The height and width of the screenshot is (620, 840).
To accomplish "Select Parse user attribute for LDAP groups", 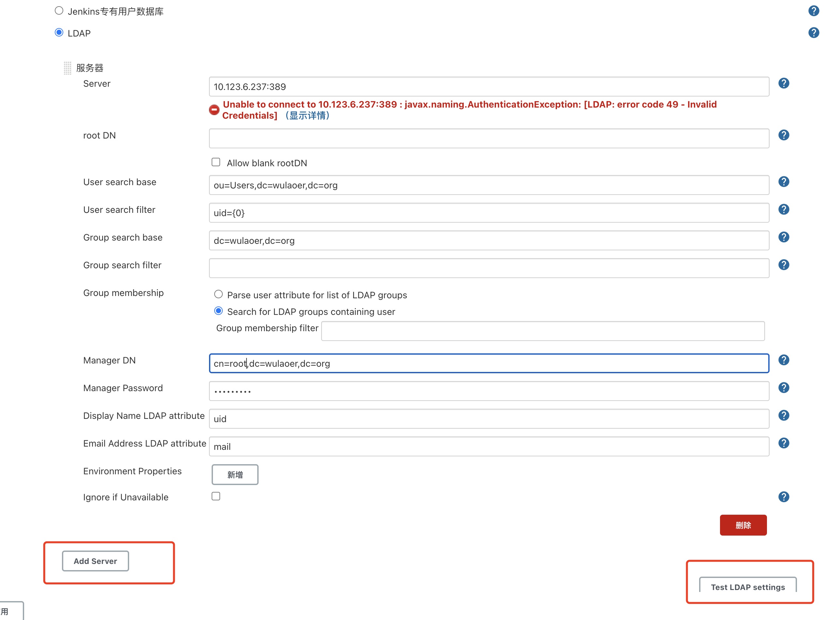I will point(218,294).
